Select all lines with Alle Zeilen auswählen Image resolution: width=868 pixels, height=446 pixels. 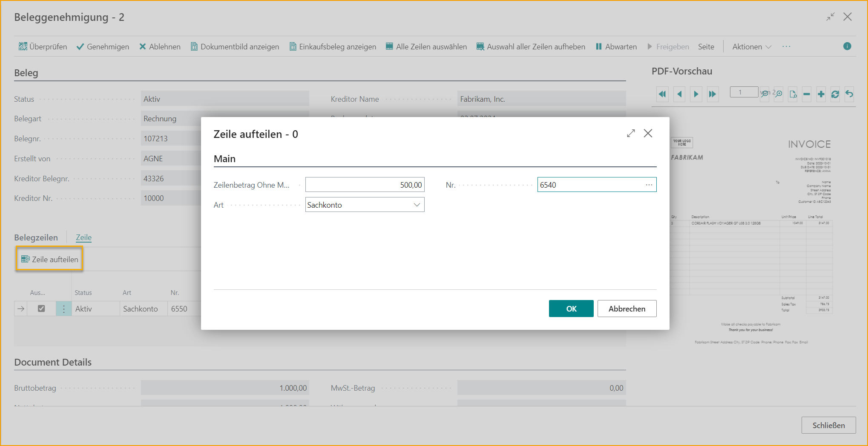click(x=426, y=46)
